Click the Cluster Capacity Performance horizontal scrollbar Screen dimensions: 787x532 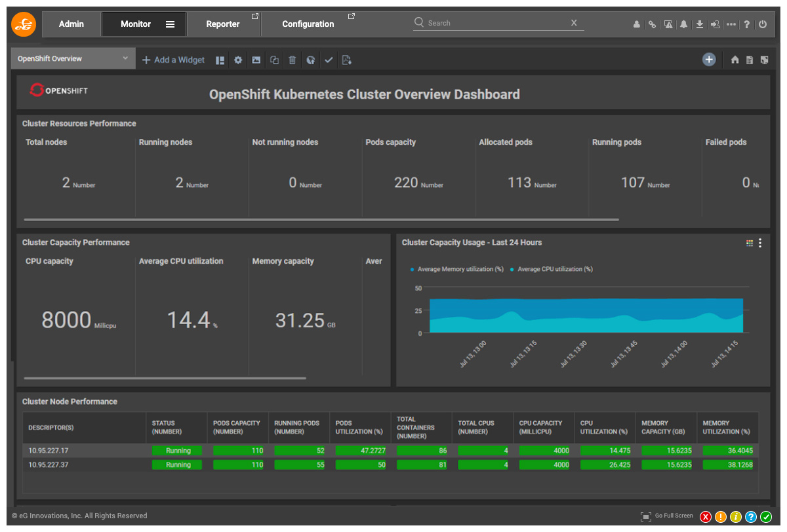pyautogui.click(x=165, y=378)
